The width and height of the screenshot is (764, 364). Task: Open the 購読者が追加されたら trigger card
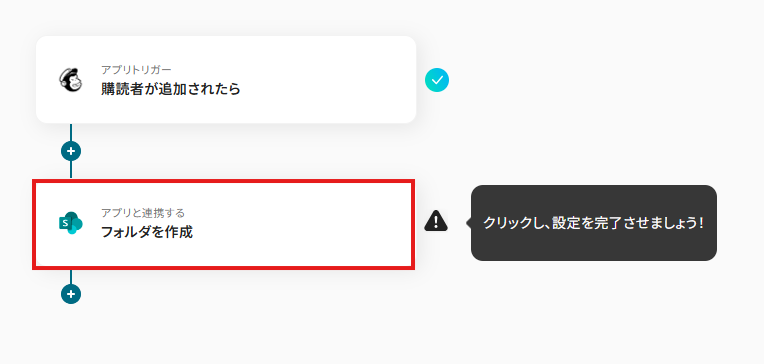point(226,79)
